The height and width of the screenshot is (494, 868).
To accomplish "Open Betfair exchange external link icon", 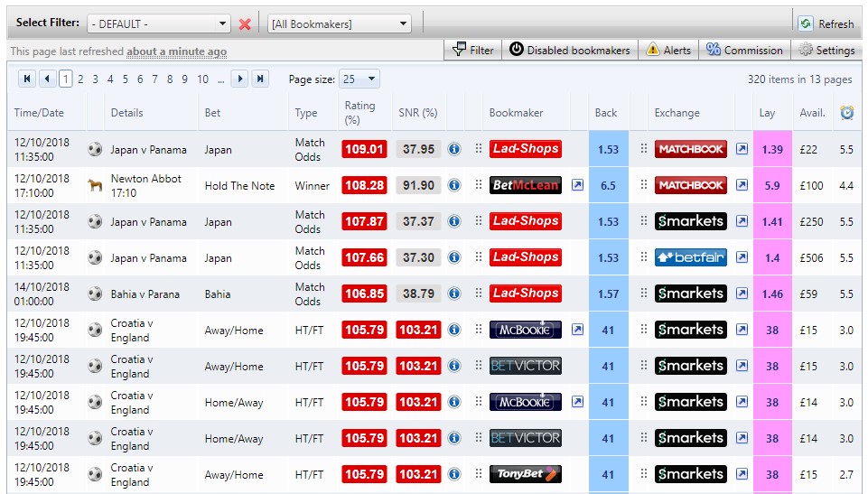I will [x=742, y=257].
